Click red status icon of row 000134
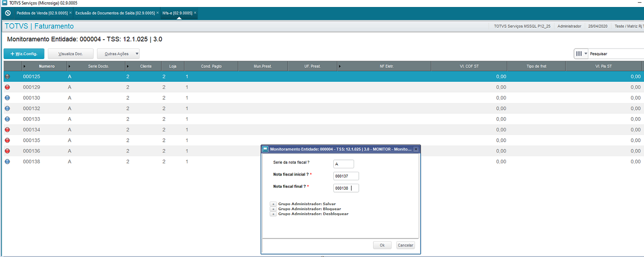The image size is (644, 257). [7, 129]
